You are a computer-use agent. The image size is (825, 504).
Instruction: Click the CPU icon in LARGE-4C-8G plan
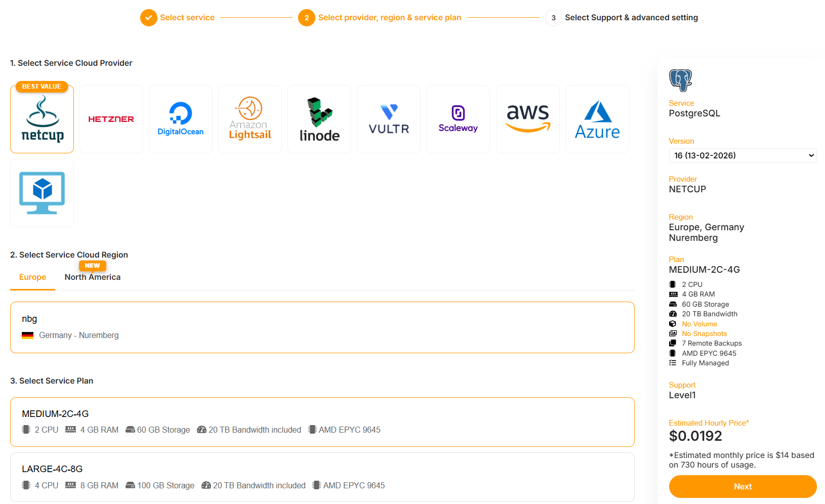pos(26,485)
